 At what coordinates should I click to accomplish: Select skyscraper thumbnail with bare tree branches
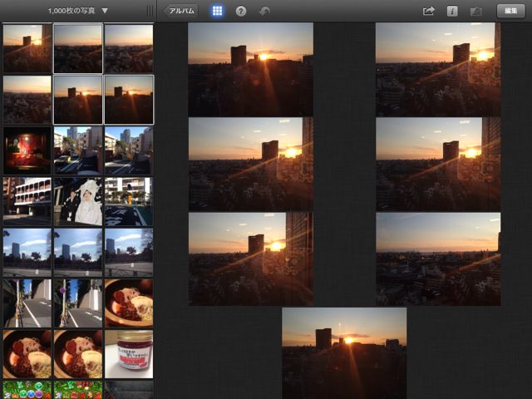[129, 253]
